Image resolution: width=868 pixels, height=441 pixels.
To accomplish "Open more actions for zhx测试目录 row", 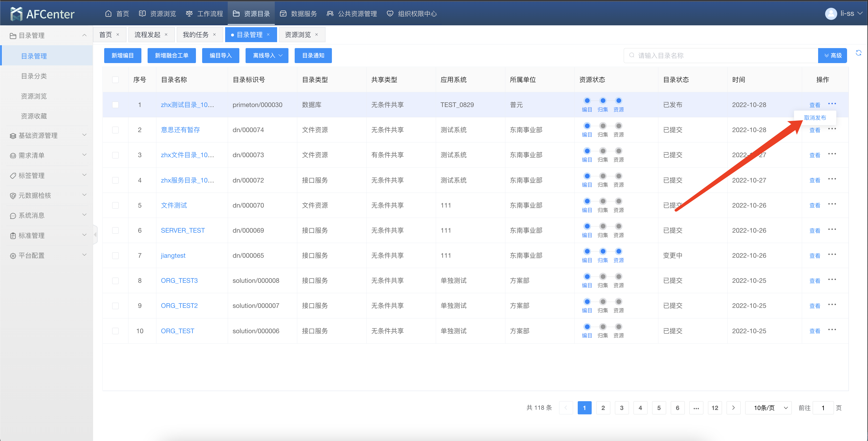I will click(832, 104).
